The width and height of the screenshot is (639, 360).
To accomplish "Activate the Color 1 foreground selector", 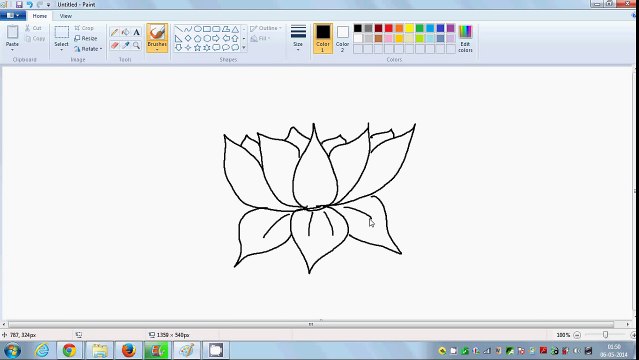I will (x=323, y=38).
